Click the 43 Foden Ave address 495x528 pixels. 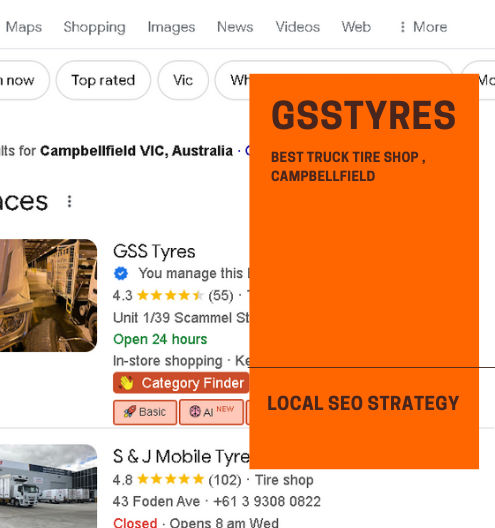coord(157,501)
